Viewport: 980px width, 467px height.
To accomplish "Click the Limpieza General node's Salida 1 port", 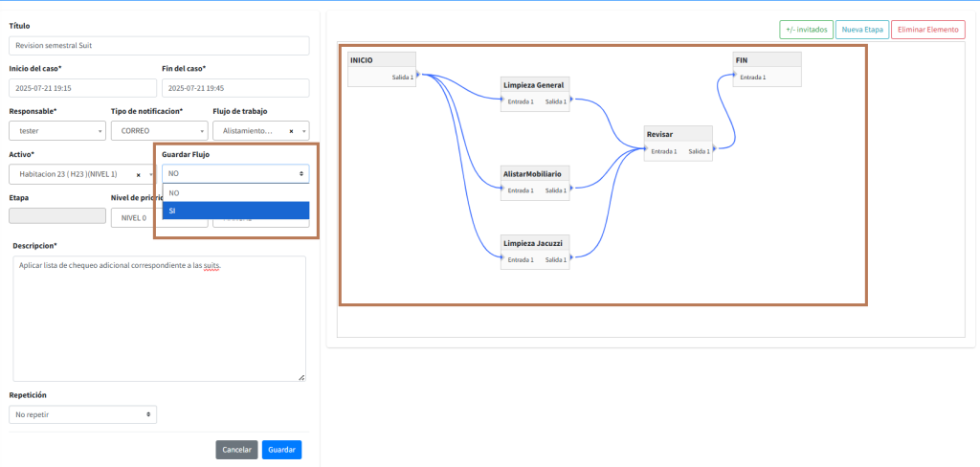I will click(x=571, y=100).
